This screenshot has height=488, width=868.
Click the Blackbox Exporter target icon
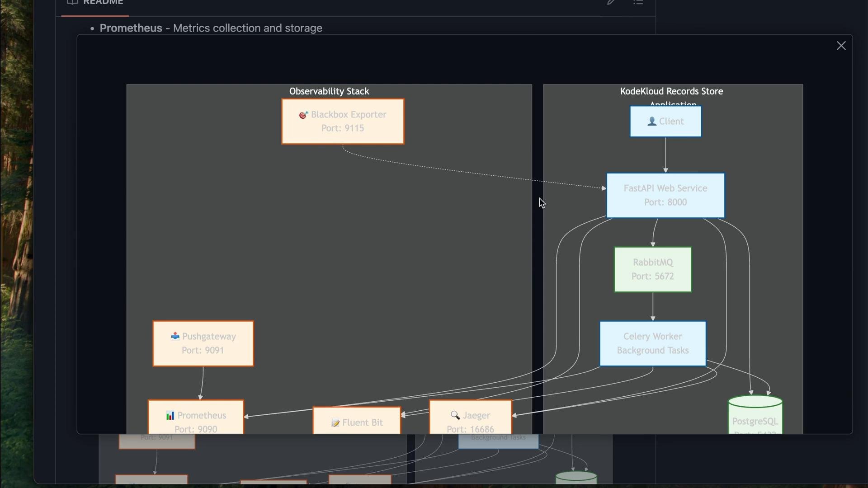[x=303, y=115]
